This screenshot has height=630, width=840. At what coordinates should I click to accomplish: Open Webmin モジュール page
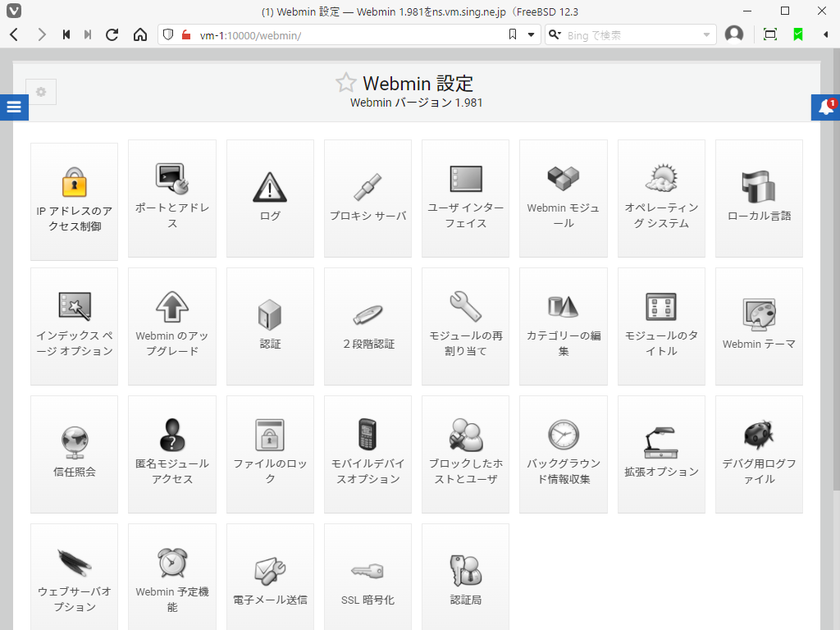(x=564, y=199)
